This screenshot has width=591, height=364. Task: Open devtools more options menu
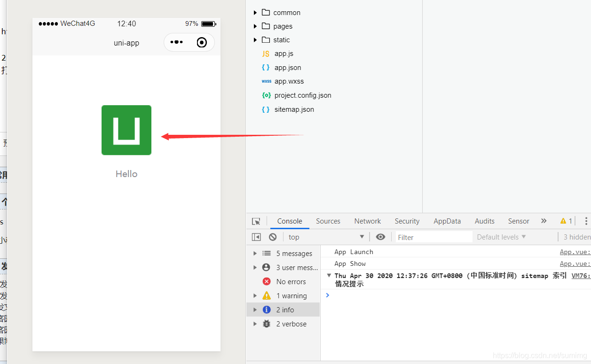586,221
